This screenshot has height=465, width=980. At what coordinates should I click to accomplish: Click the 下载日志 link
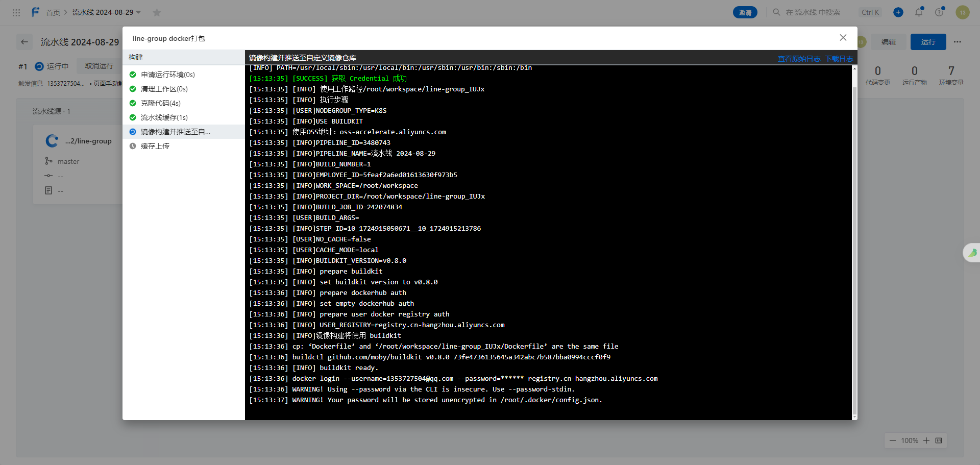839,59
